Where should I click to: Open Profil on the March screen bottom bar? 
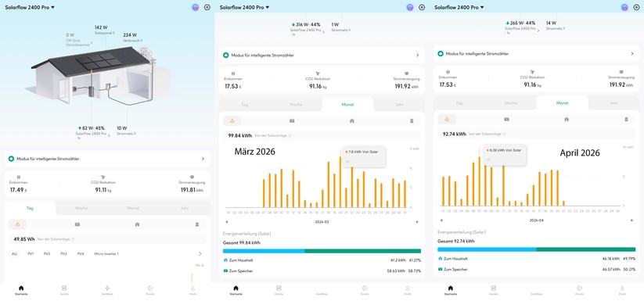408,290
